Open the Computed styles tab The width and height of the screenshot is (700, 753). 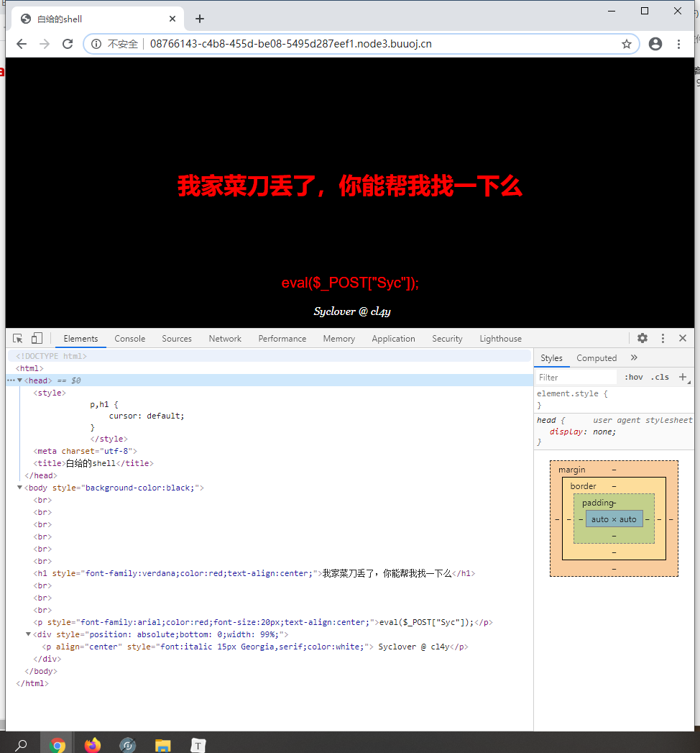(597, 357)
